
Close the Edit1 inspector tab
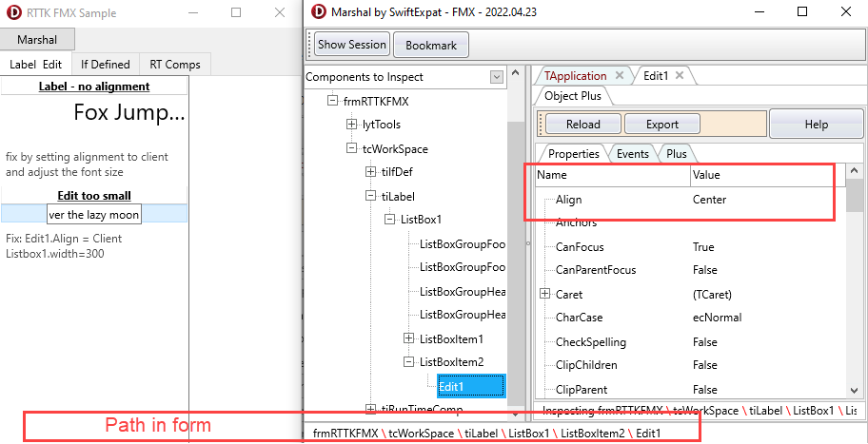680,75
